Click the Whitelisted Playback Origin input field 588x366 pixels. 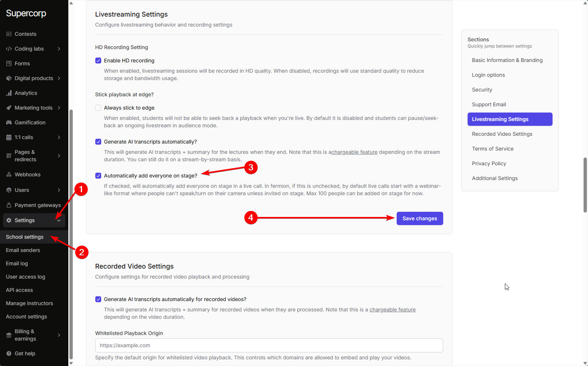point(269,345)
